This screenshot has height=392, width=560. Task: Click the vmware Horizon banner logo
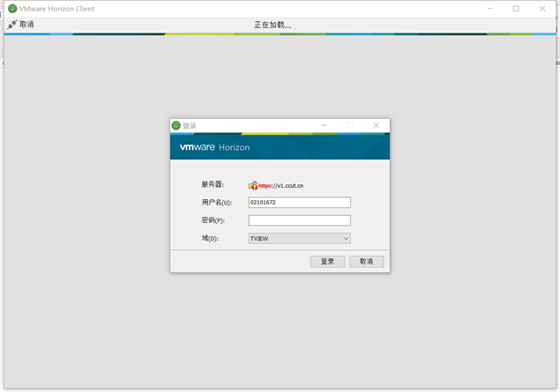tap(214, 147)
